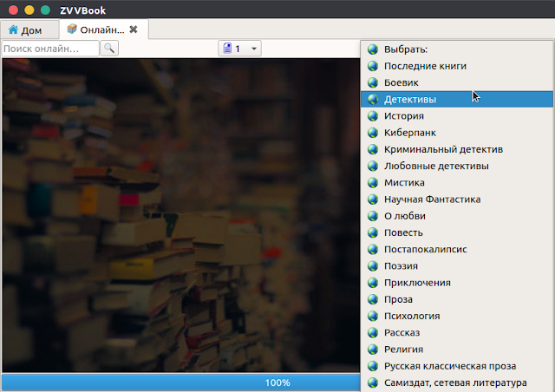This screenshot has height=392, width=555.
Task: Choose the Проза genre
Action: (x=457, y=299)
